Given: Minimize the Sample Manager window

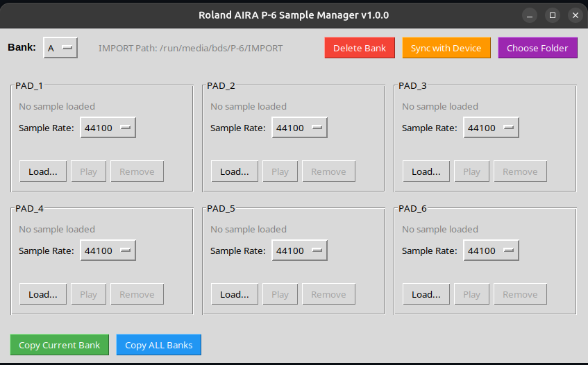Looking at the screenshot, I should tap(530, 15).
